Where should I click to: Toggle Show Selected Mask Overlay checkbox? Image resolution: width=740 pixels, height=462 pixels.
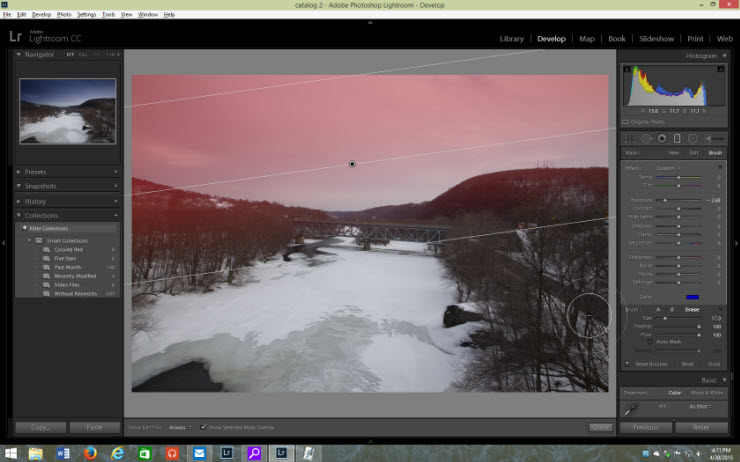click(203, 427)
